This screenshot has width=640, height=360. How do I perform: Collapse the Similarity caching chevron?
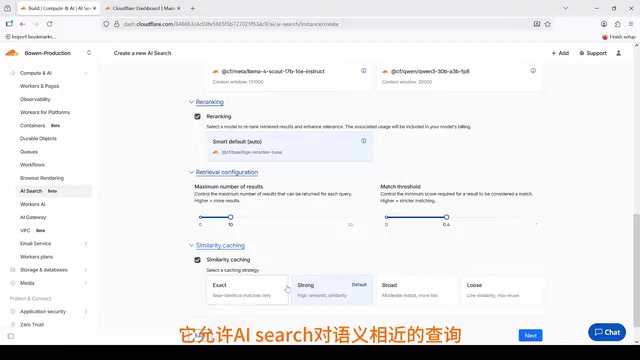coord(191,245)
